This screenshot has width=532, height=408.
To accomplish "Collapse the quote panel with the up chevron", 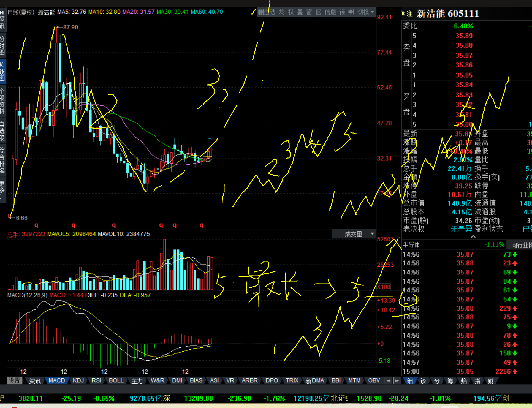I will click(473, 237).
